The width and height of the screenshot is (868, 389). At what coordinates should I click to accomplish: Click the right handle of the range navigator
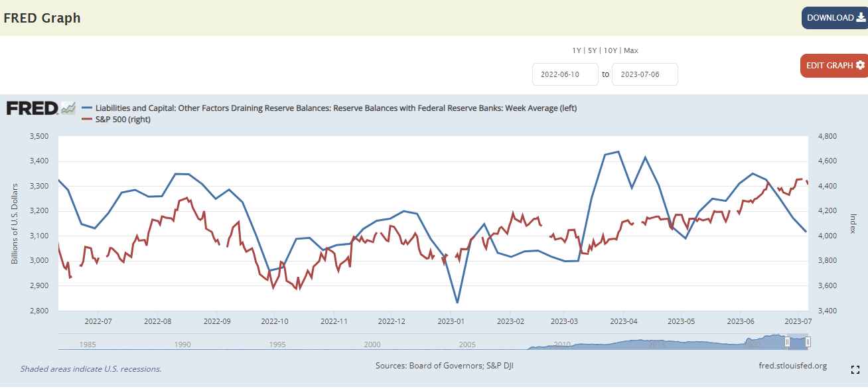(808, 342)
